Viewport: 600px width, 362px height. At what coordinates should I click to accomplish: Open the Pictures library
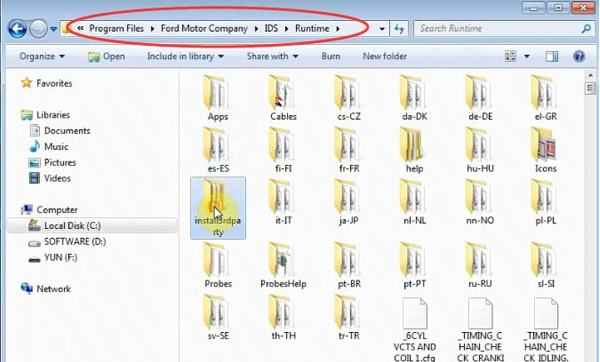pos(52,163)
